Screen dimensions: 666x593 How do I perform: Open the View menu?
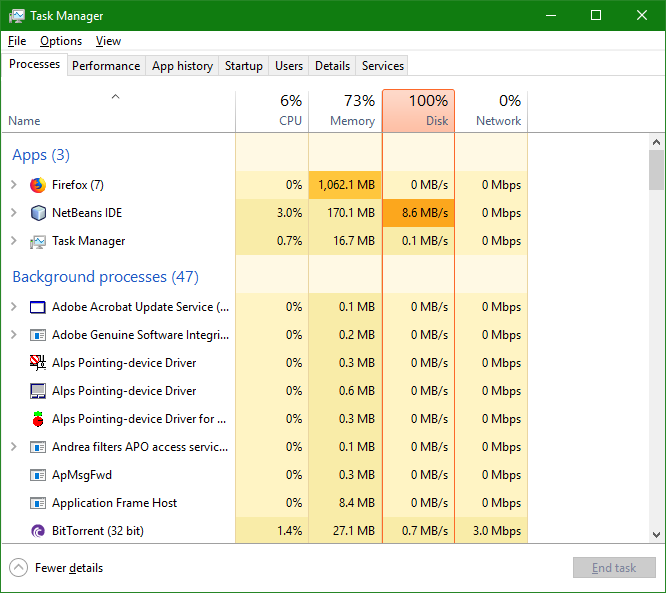pos(108,41)
